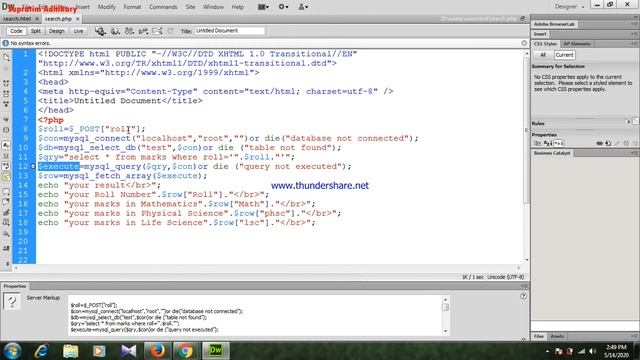Click the Expand All icon
This screenshot has width=640, height=360.
click(x=6, y=104)
